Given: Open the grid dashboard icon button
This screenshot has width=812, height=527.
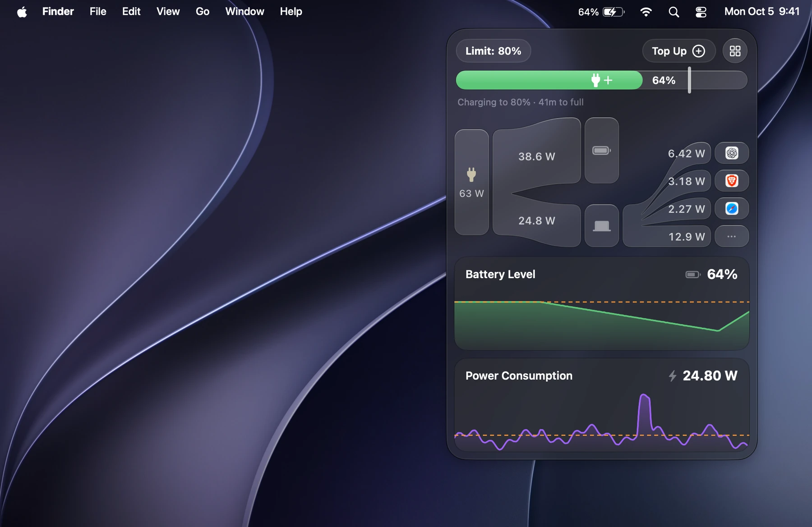Looking at the screenshot, I should click(x=735, y=51).
